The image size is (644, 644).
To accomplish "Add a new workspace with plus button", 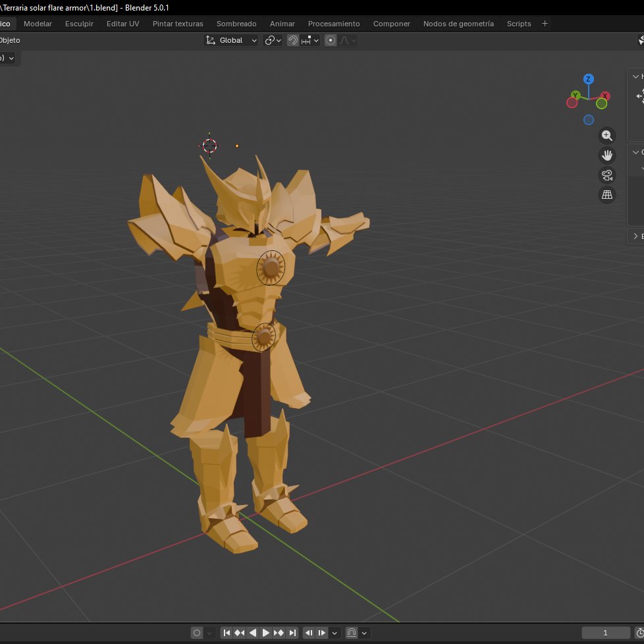I will (545, 24).
